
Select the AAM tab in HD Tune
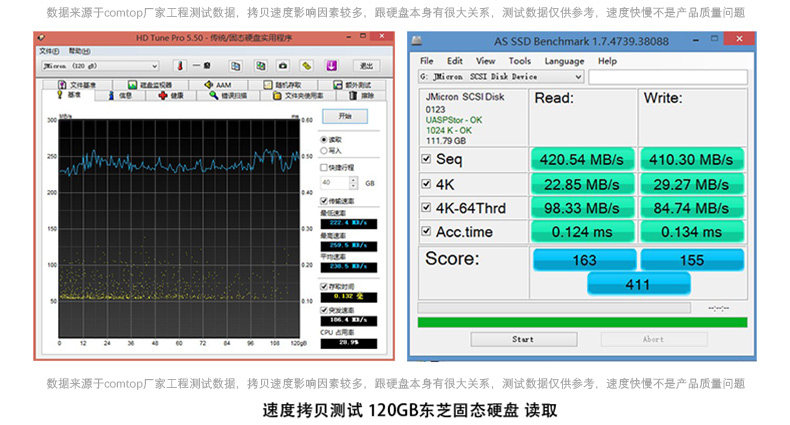[x=218, y=85]
